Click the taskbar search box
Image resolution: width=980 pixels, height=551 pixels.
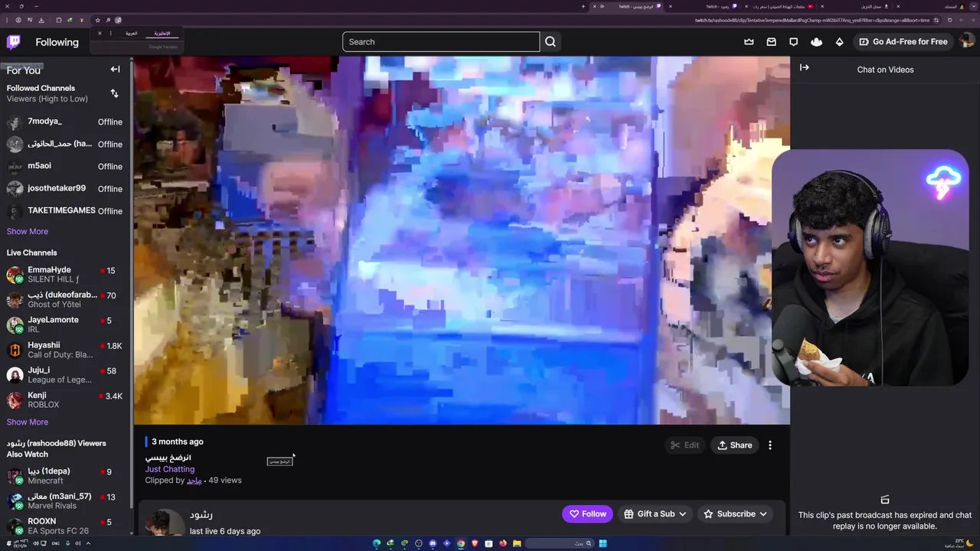click(559, 543)
